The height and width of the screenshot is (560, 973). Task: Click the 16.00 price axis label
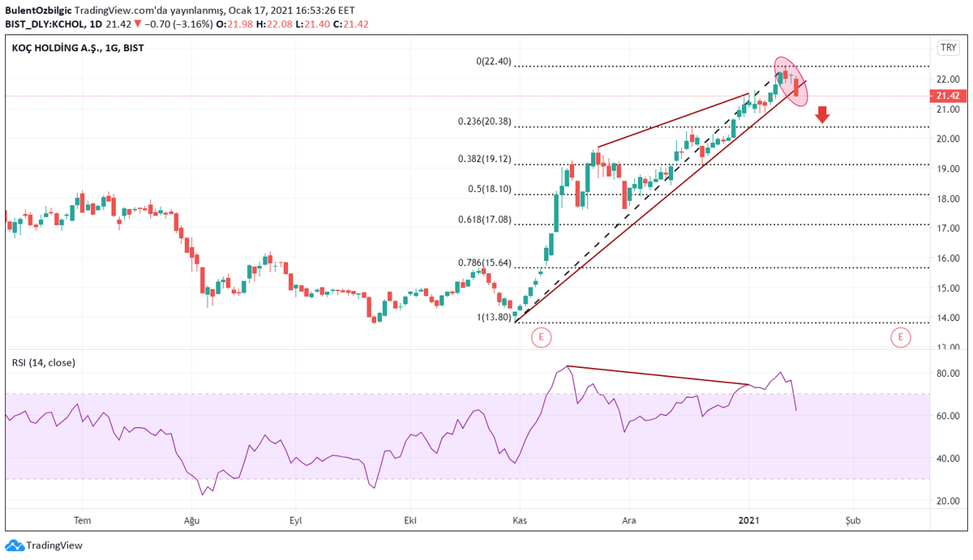949,259
